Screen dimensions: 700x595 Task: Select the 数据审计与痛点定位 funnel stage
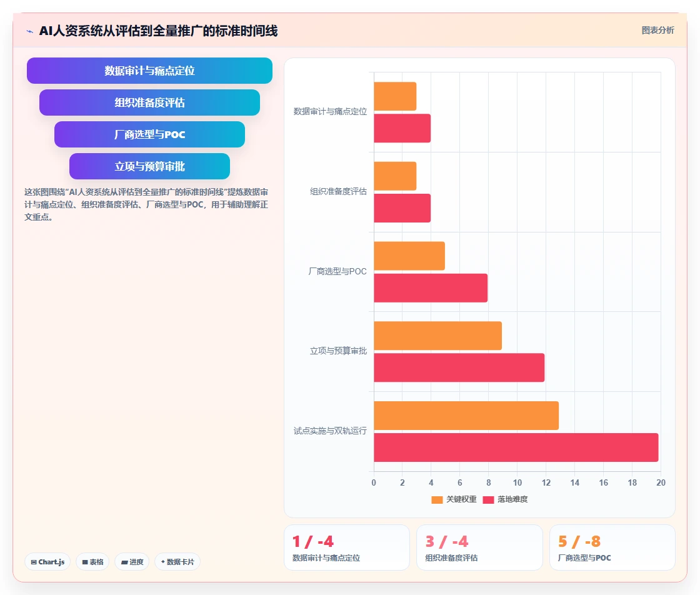click(x=149, y=71)
